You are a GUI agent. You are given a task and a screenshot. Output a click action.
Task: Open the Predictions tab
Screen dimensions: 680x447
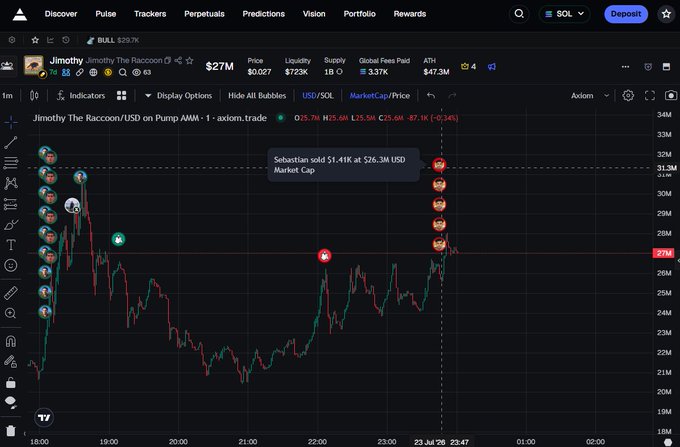pyautogui.click(x=264, y=14)
